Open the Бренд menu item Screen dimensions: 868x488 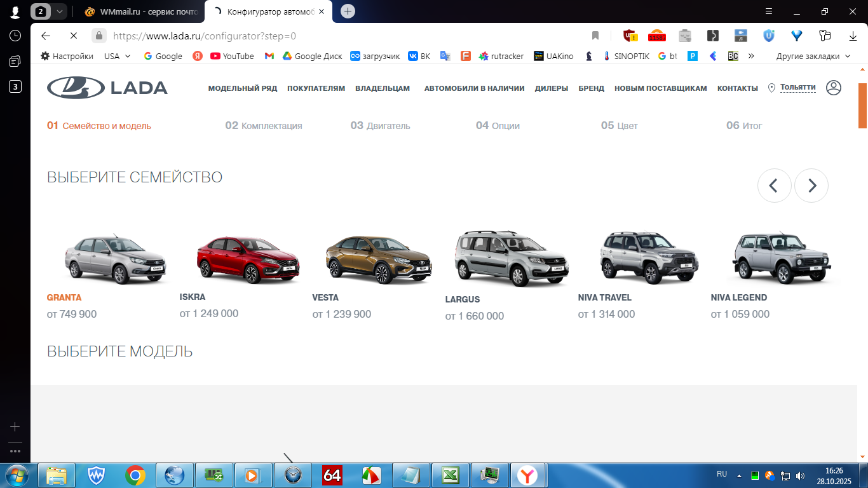592,88
